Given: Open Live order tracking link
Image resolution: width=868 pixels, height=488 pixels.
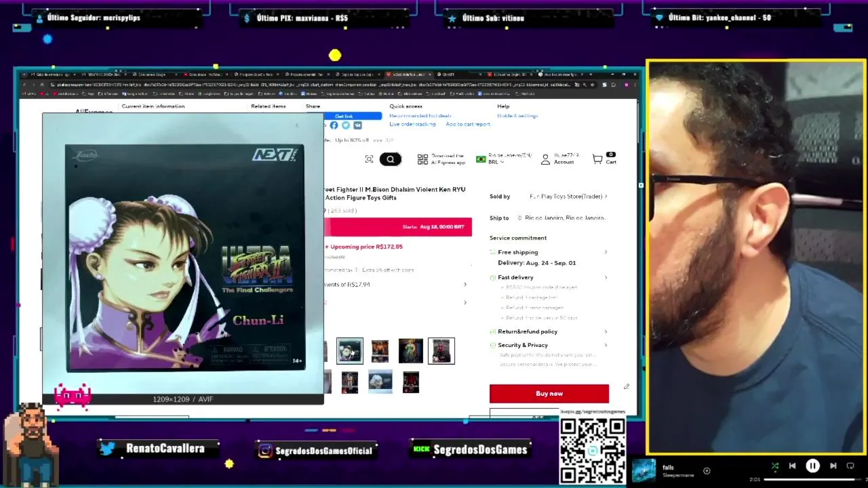Looking at the screenshot, I should (x=412, y=125).
